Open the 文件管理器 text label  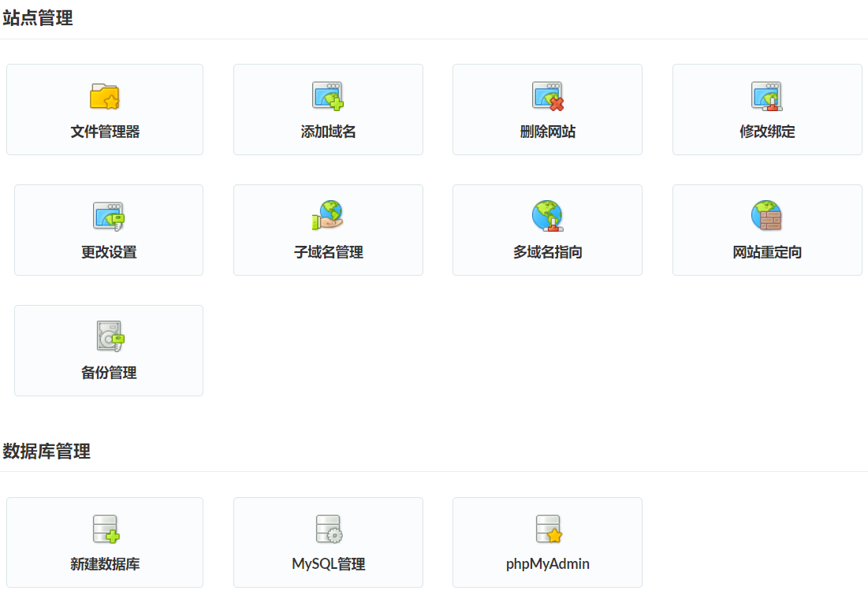(x=105, y=132)
